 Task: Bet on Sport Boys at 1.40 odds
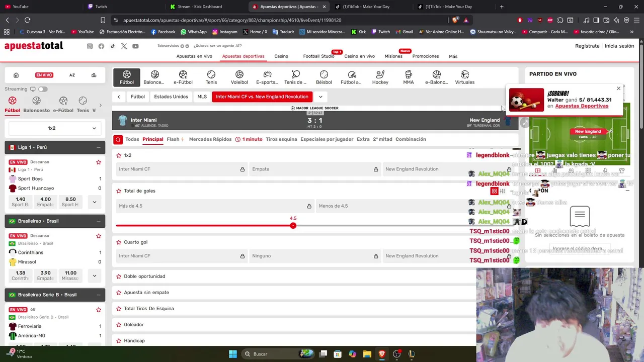(x=21, y=202)
